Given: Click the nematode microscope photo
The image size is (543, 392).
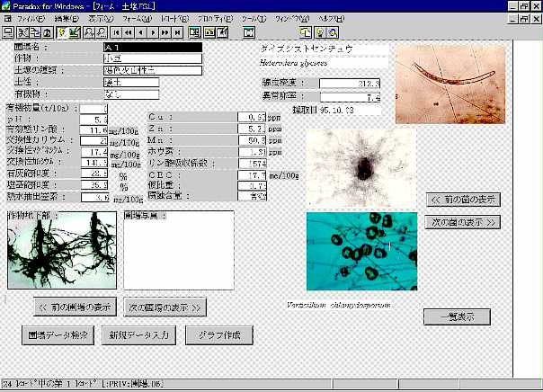Looking at the screenshot, I should (x=450, y=84).
